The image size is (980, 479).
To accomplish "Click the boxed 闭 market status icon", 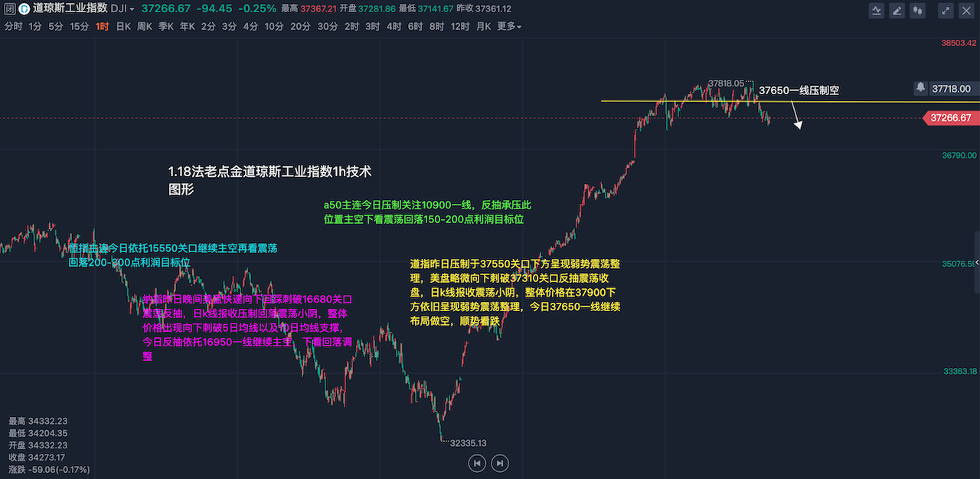I will point(8,9).
